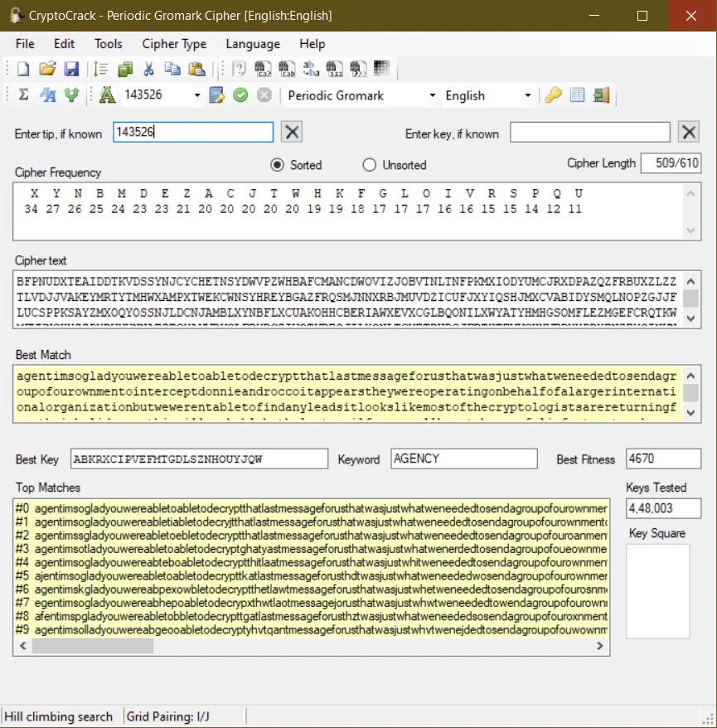This screenshot has width=717, height=728.
Task: Click the binoculars '123' search icon
Action: click(335, 69)
